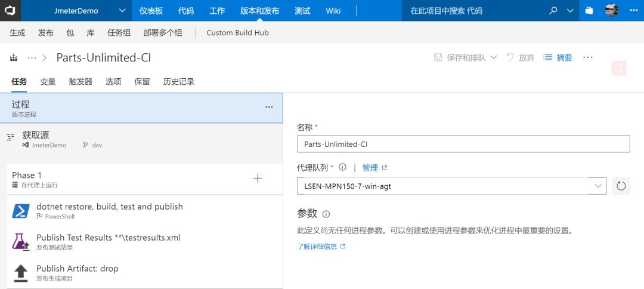The width and height of the screenshot is (644, 289).
Task: Open the Wiki menu
Action: click(333, 11)
